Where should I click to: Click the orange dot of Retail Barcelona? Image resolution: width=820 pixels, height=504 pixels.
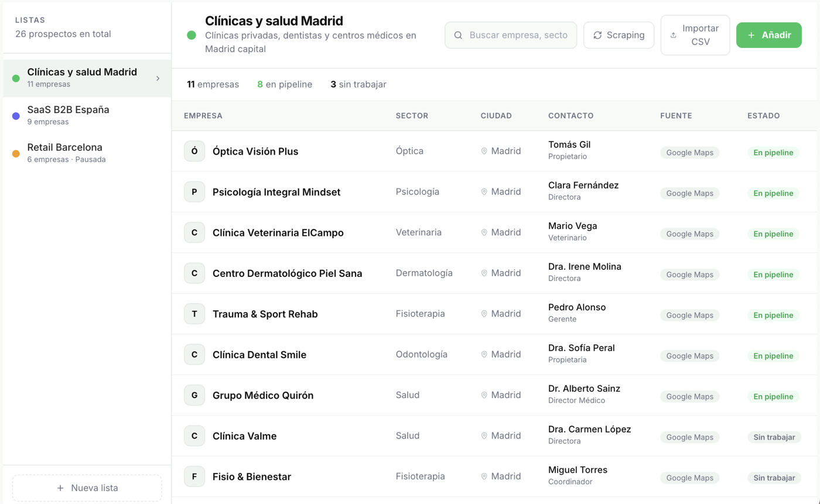tap(16, 153)
